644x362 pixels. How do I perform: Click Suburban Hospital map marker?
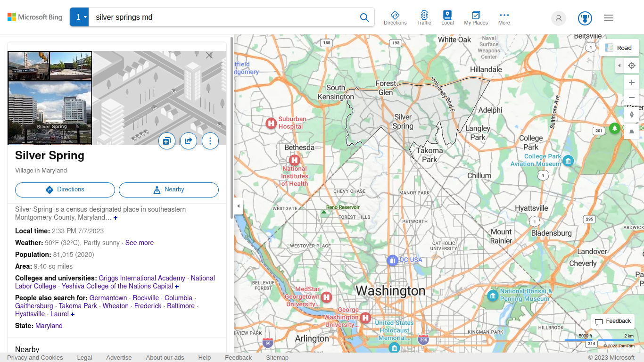tap(271, 123)
